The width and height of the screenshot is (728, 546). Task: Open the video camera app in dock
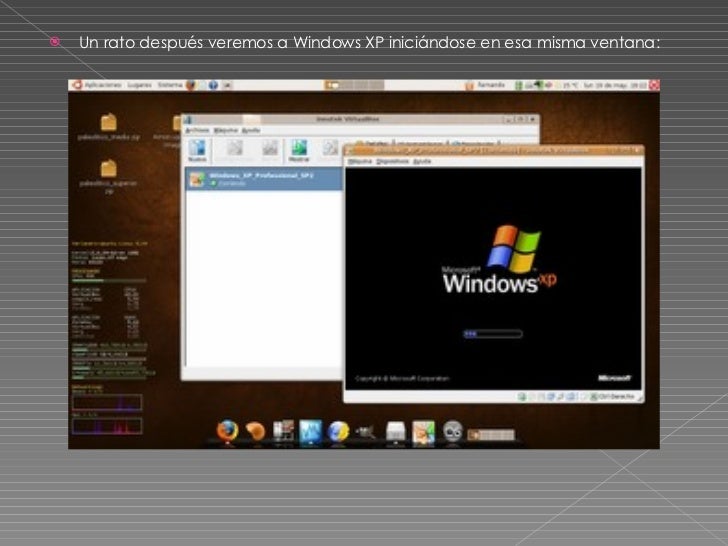[366, 433]
